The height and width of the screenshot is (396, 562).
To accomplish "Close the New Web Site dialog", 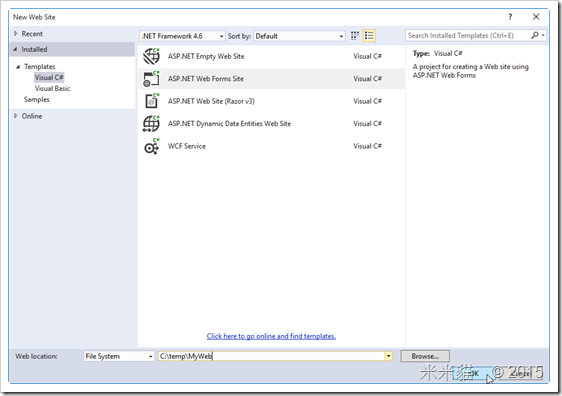I will [x=536, y=17].
